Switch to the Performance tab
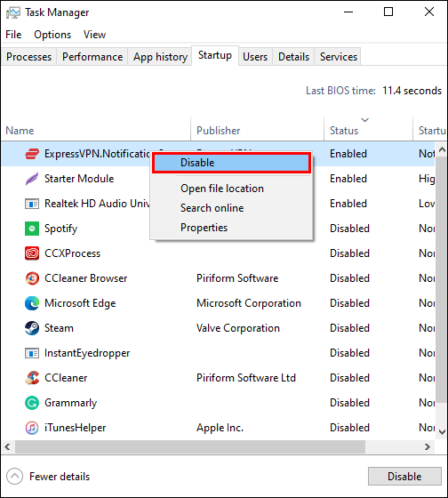The height and width of the screenshot is (498, 448). [x=92, y=57]
